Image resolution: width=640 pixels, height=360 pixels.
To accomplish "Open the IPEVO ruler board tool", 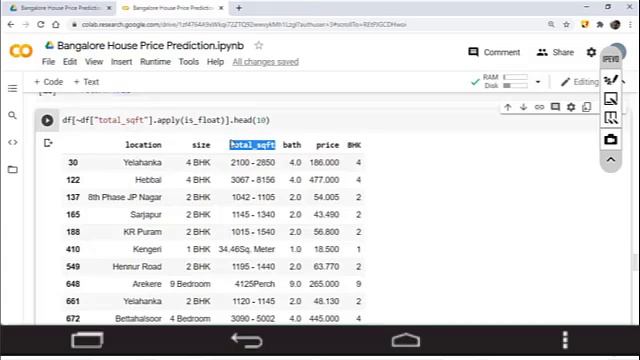I will 611,118.
